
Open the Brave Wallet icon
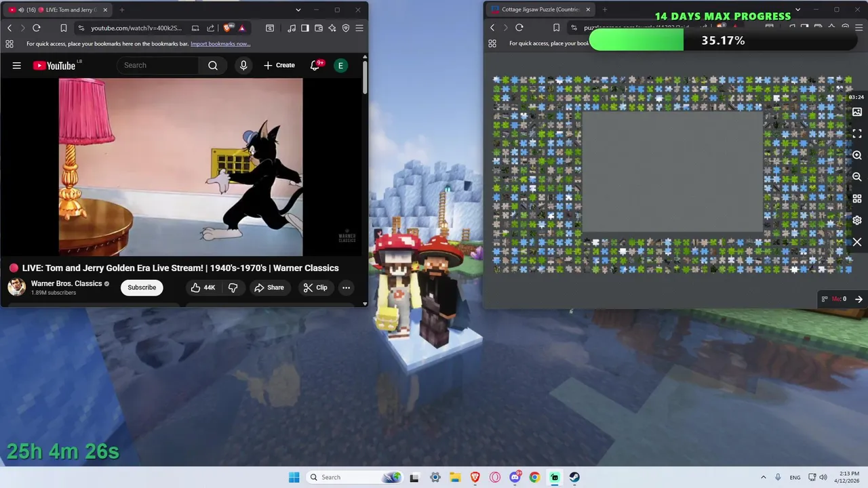coord(319,28)
